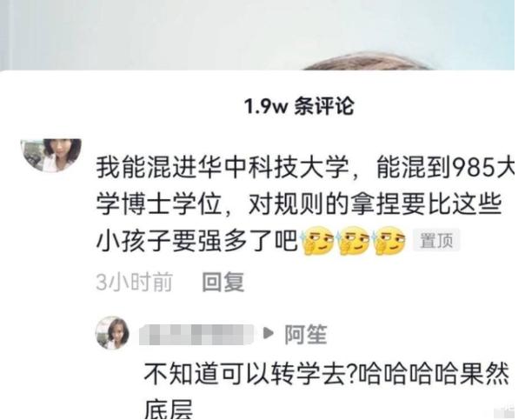Click the arrow icon before 阿笙
525x420 pixels.
(x=269, y=333)
